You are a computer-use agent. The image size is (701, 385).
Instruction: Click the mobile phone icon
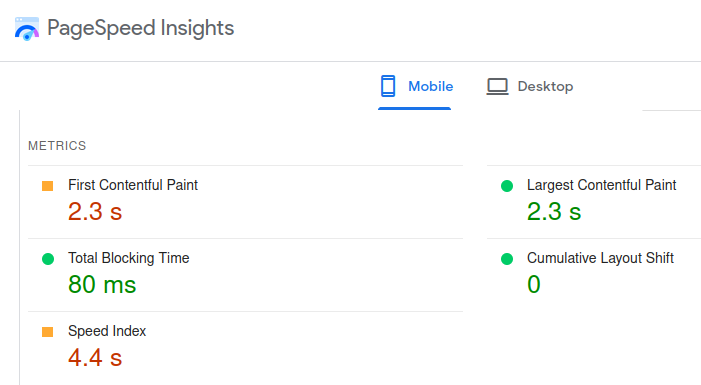[x=388, y=86]
